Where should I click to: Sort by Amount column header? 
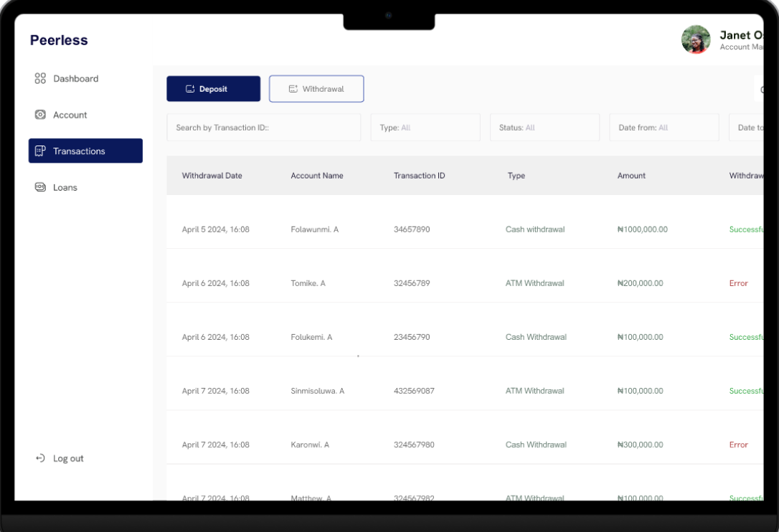631,176
